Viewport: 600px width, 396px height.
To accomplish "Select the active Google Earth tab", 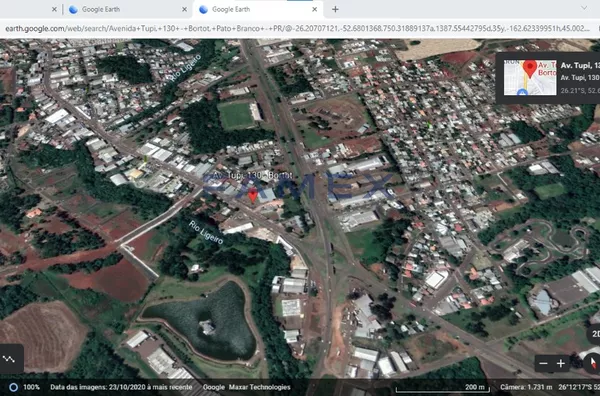I will 259,9.
